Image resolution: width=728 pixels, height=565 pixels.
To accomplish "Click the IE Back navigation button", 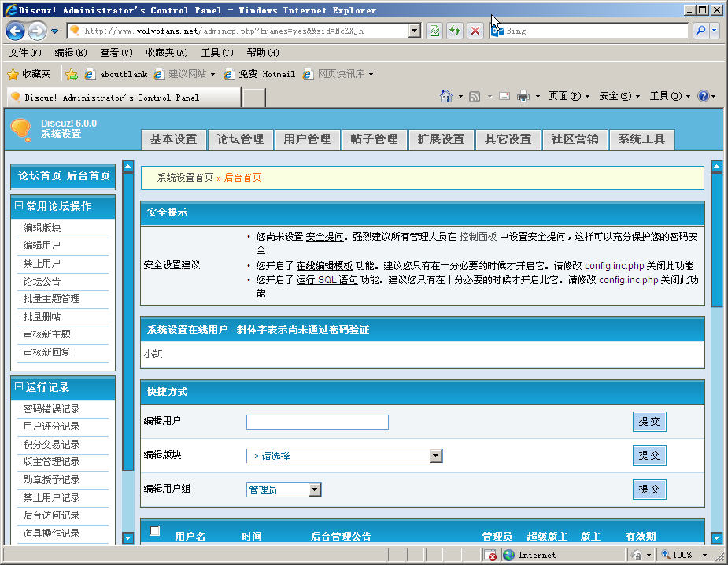I will click(15, 31).
